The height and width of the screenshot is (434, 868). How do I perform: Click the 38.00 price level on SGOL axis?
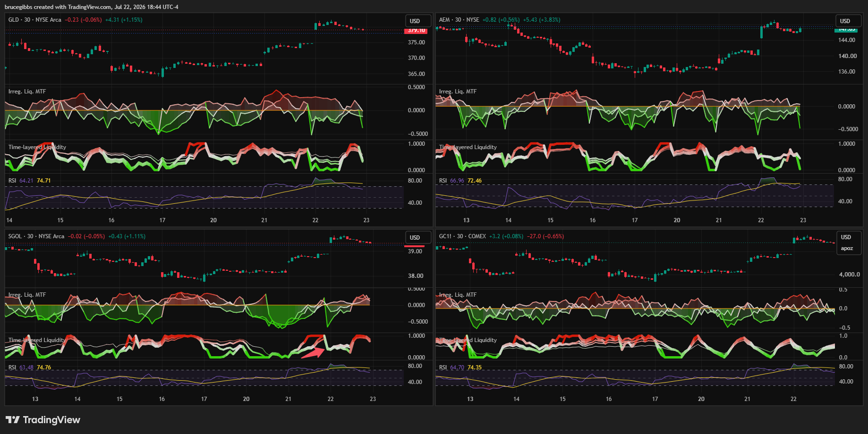[416, 276]
